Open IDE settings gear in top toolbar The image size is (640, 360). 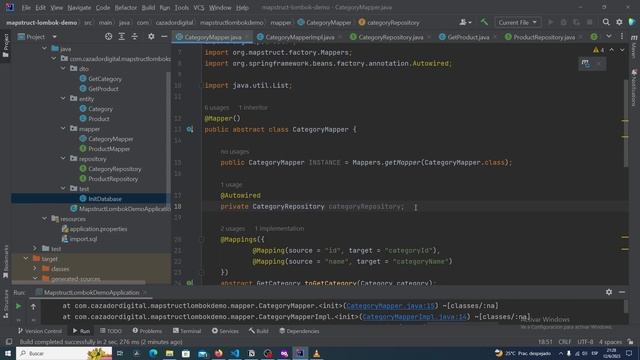pos(619,22)
